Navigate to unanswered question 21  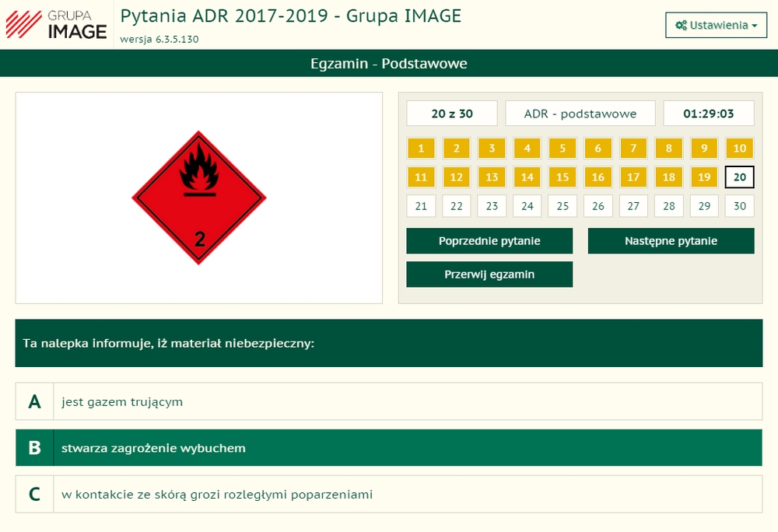click(421, 206)
